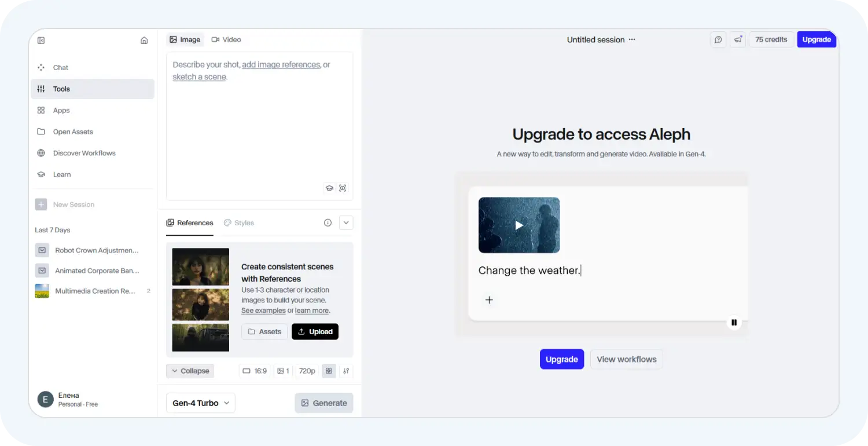Viewport: 868px width, 446px height.
Task: Switch to the Video tab
Action: pyautogui.click(x=226, y=40)
